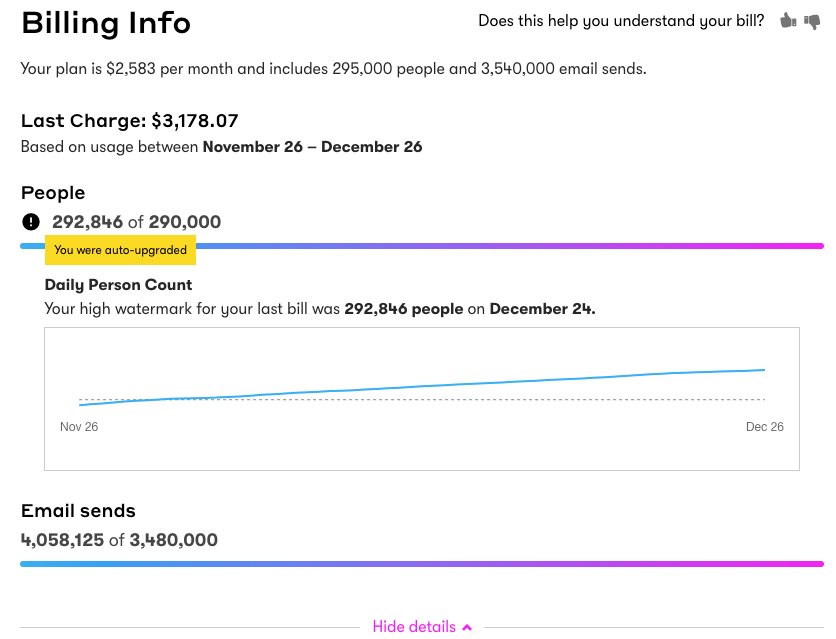Click the "Does this help you understand your bill?" text

(621, 21)
